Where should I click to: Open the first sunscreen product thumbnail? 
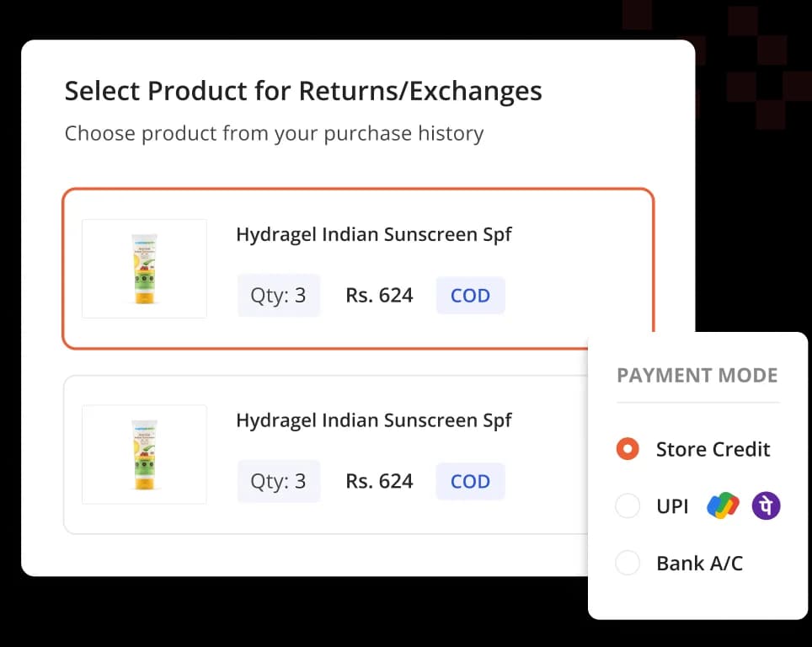pos(145,269)
